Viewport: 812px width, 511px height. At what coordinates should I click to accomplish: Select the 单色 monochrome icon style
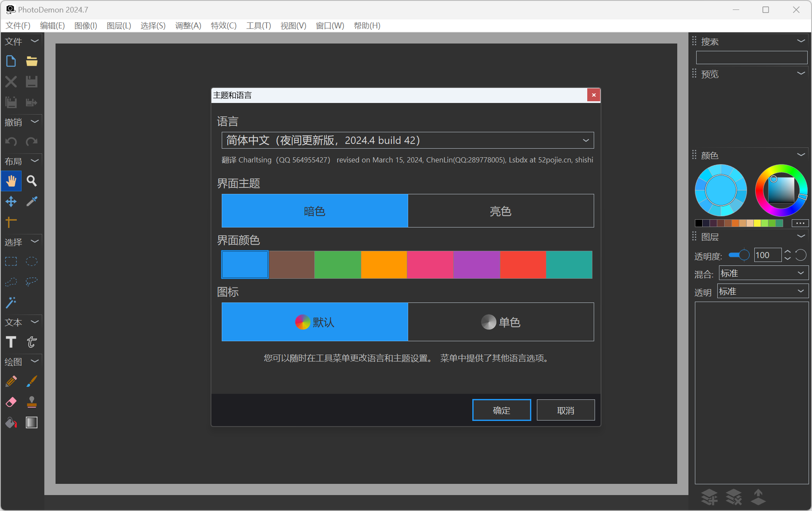coord(501,322)
